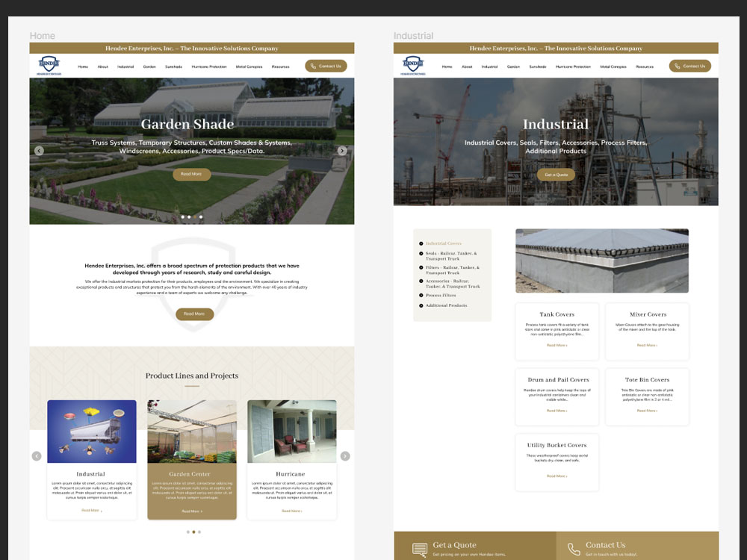Viewport: 747px width, 560px height.
Task: Open Garden menu item on Home page
Action: (149, 66)
